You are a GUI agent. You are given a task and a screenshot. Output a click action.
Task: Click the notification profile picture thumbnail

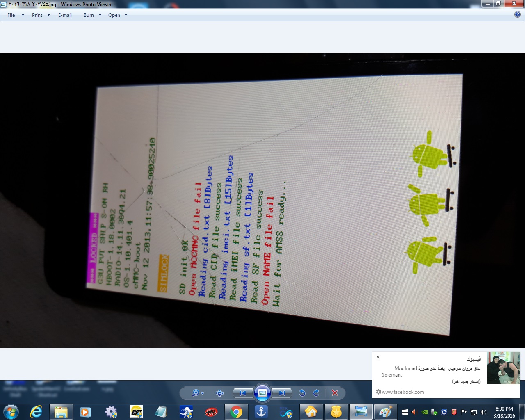tap(503, 368)
